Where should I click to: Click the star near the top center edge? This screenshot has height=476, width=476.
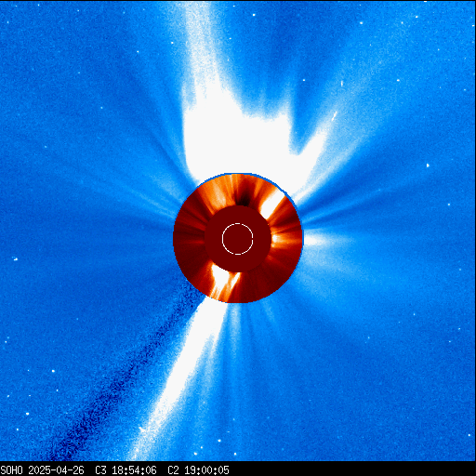point(254,15)
